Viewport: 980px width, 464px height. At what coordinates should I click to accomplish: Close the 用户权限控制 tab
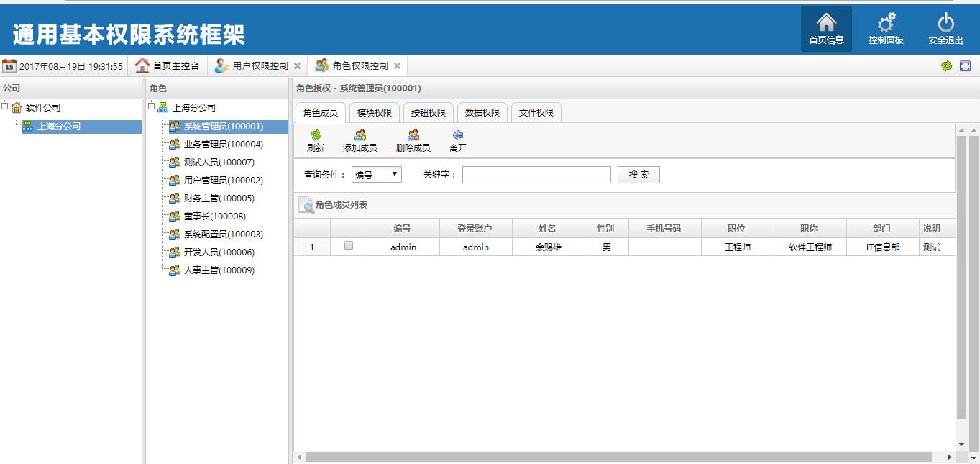297,66
